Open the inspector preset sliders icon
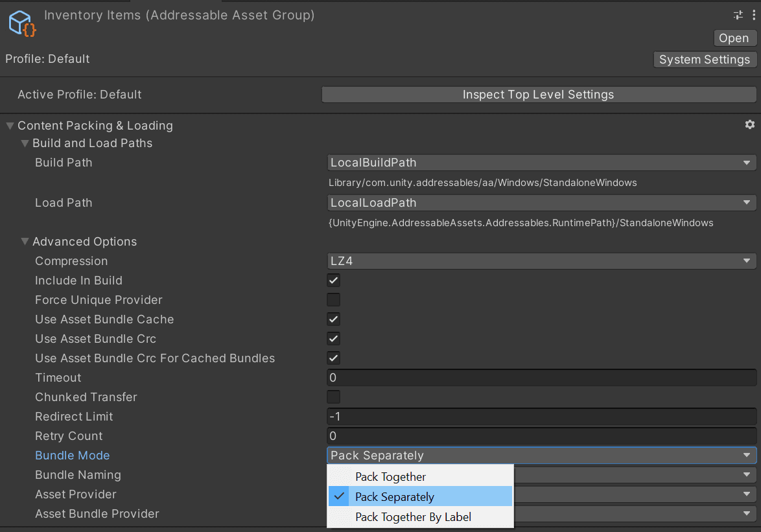Screen dimensions: 761x532 [738, 15]
